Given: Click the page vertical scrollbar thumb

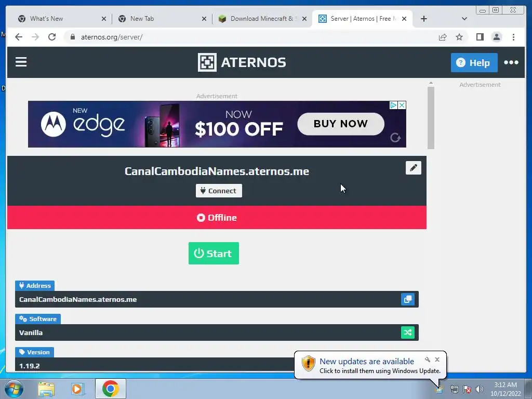Looking at the screenshot, I should click(431, 118).
